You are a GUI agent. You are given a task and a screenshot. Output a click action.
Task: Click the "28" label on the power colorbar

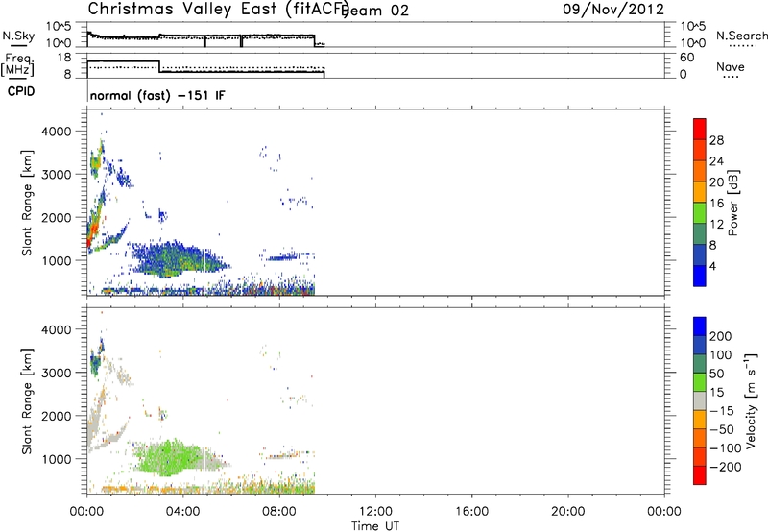(x=716, y=140)
